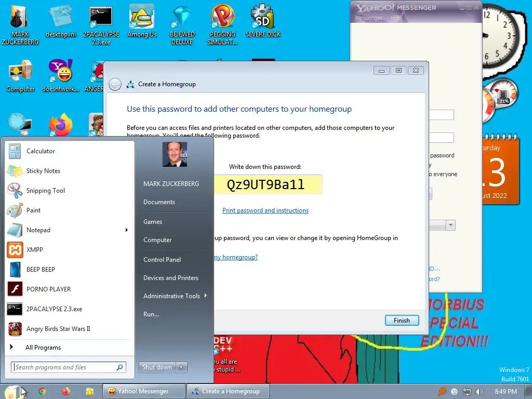
Task: Open the Run... dialog entry
Action: (151, 314)
